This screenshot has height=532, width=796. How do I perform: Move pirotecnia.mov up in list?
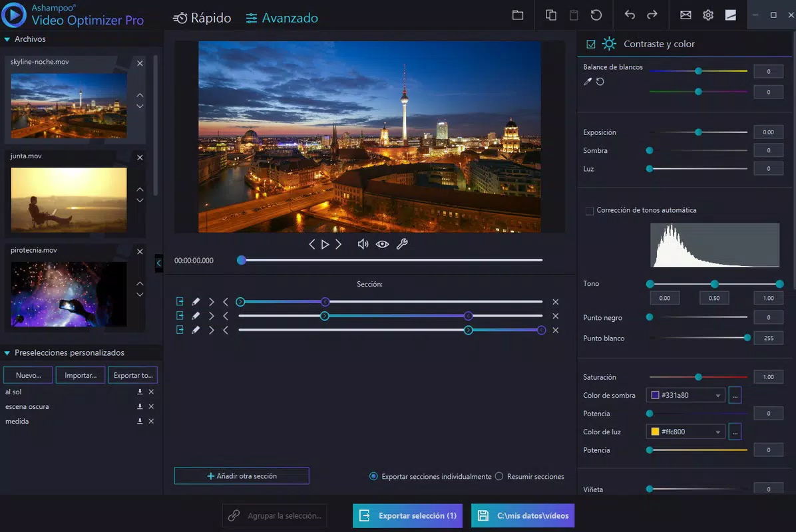click(x=140, y=283)
